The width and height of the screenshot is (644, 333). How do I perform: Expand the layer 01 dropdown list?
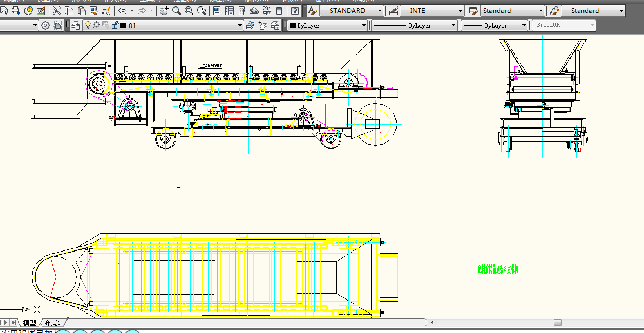[x=241, y=25]
